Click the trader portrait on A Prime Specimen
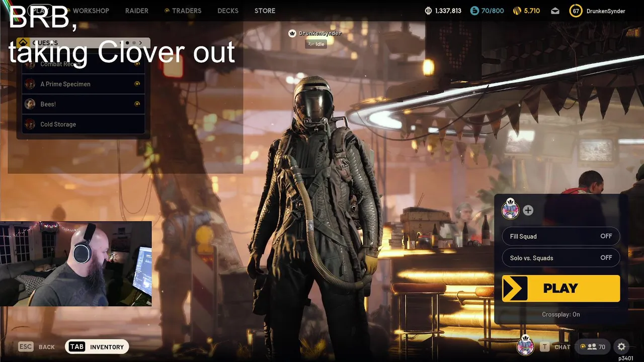This screenshot has width=644, height=362. point(30,84)
